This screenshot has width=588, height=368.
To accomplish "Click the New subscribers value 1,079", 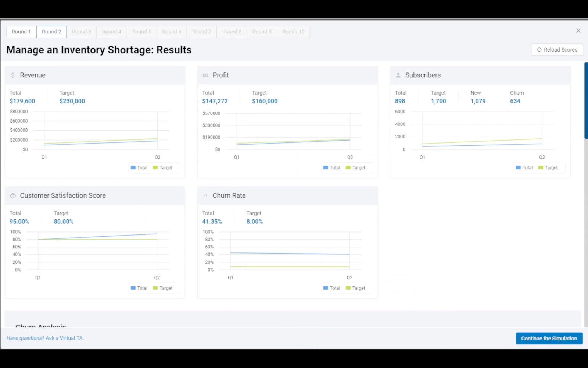I will tap(478, 101).
